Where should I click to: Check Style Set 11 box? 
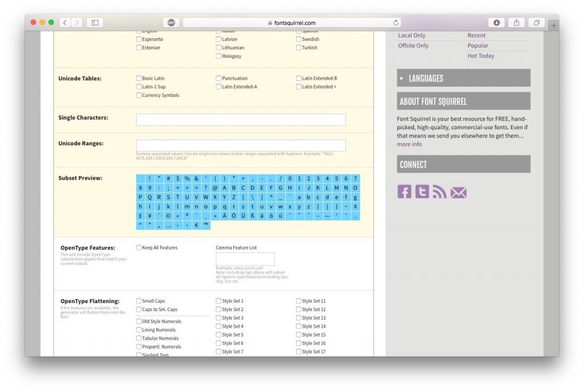coord(298,301)
